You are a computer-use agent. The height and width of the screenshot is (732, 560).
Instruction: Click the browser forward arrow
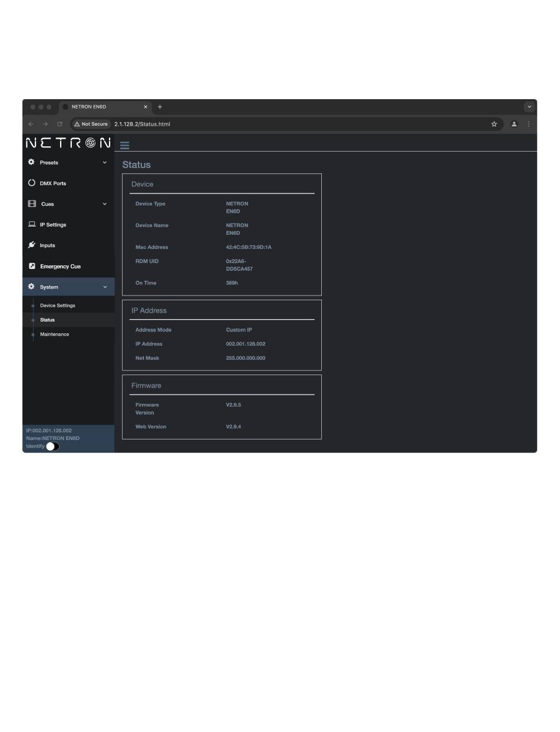tap(45, 124)
